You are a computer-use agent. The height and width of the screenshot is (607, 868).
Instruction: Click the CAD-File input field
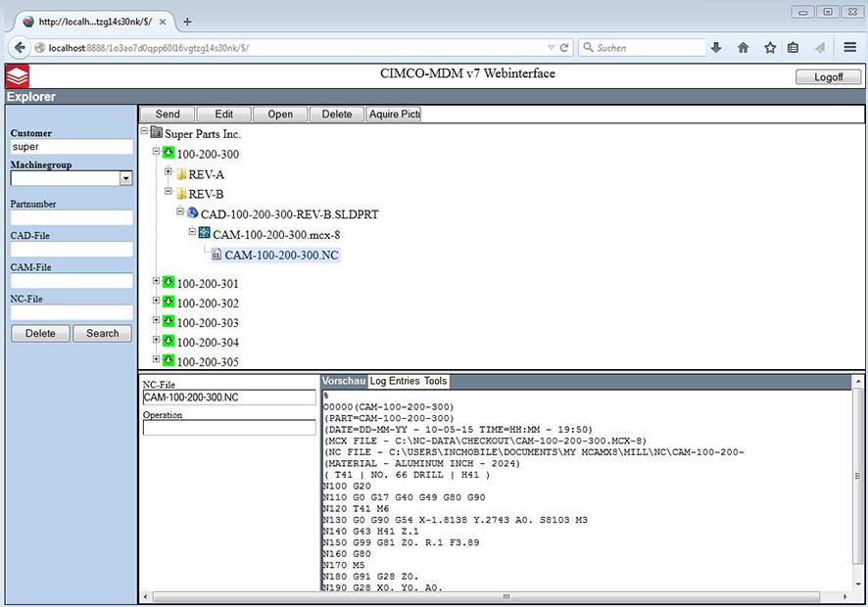pos(72,249)
